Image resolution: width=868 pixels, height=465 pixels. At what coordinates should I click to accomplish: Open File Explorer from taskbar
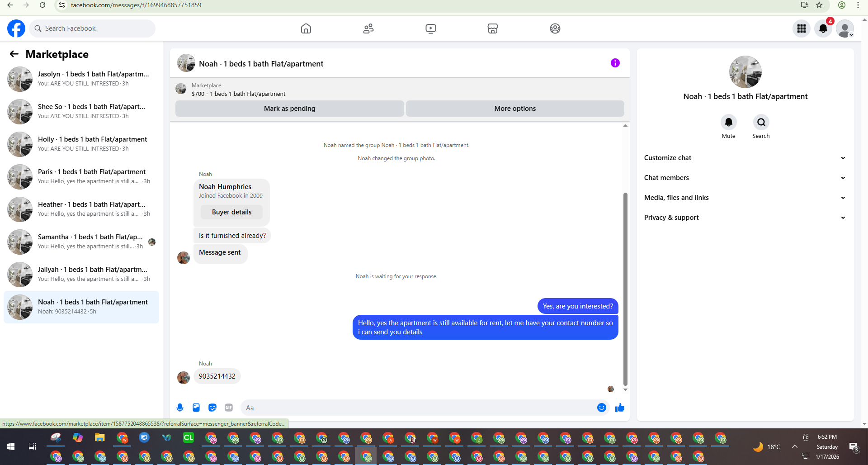100,437
